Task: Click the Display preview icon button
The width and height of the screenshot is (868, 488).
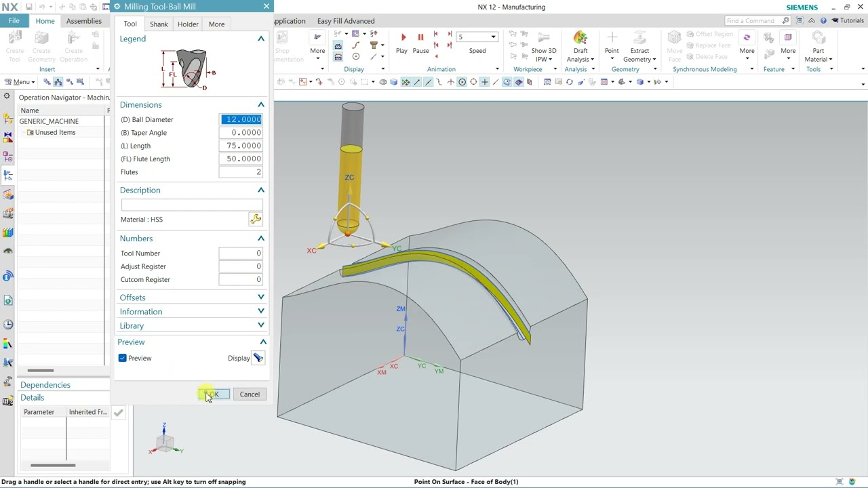Action: 258,358
